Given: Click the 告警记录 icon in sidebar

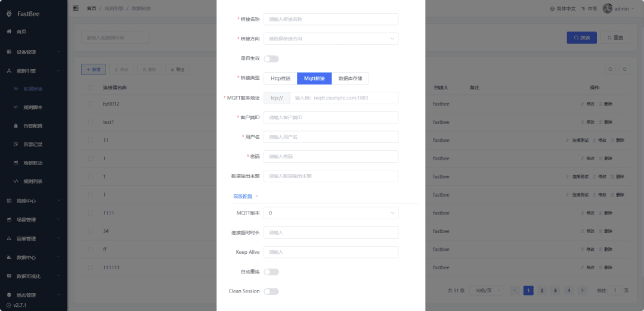Looking at the screenshot, I should tap(16, 144).
